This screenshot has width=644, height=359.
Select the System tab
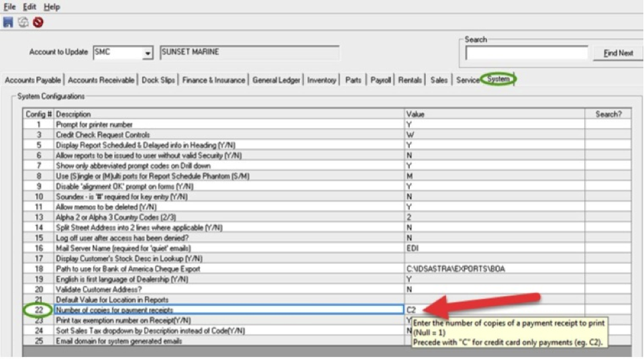498,79
